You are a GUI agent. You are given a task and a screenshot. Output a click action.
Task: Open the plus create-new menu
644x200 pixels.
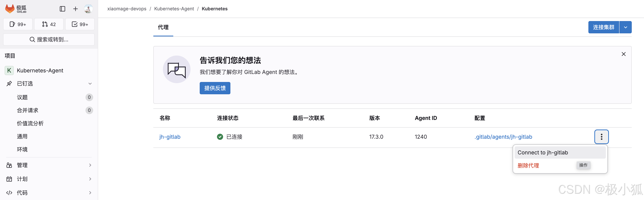point(75,9)
